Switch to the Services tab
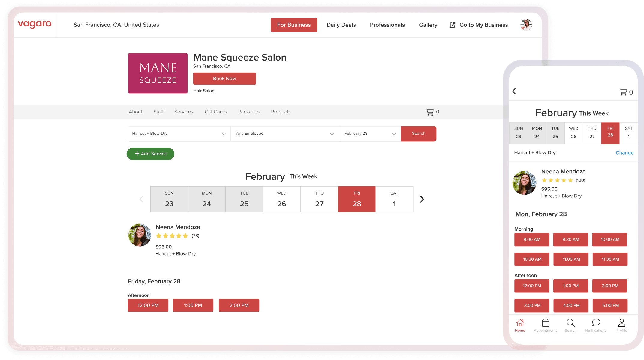Screen dimensions: 644x360 (184, 112)
